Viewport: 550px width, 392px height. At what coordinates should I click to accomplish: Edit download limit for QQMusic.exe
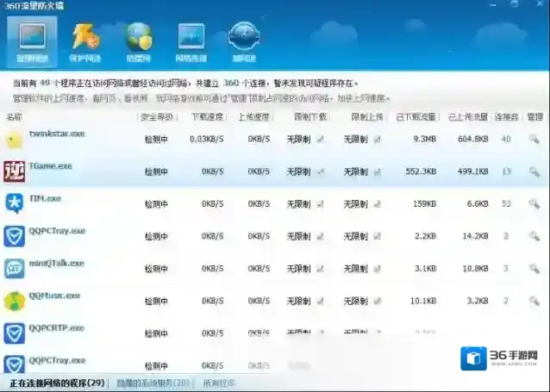(320, 301)
